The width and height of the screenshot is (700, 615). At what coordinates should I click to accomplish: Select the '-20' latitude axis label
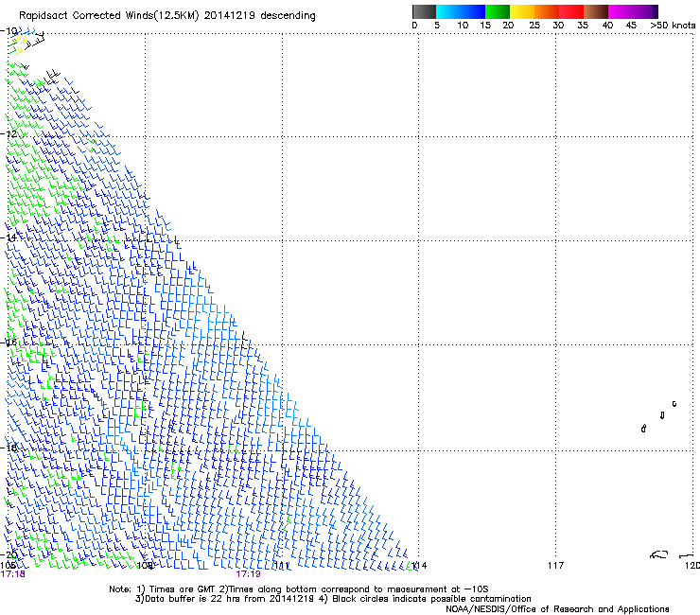pyautogui.click(x=9, y=554)
